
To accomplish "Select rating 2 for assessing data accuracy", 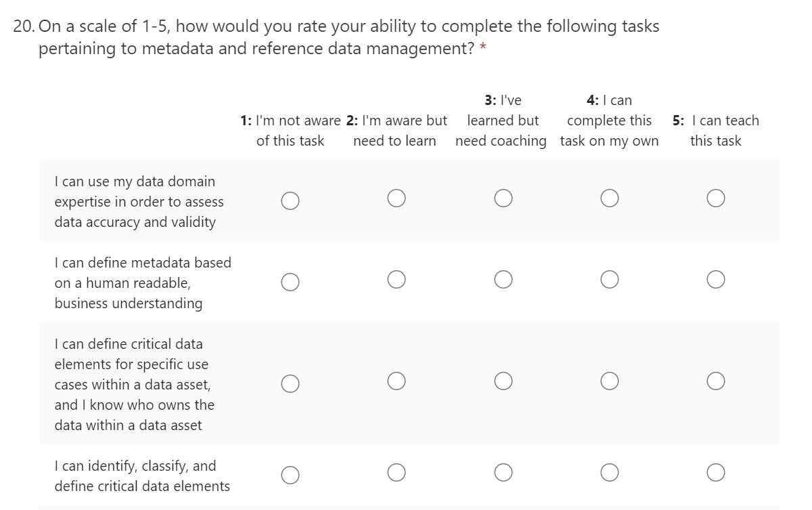I will 397,198.
